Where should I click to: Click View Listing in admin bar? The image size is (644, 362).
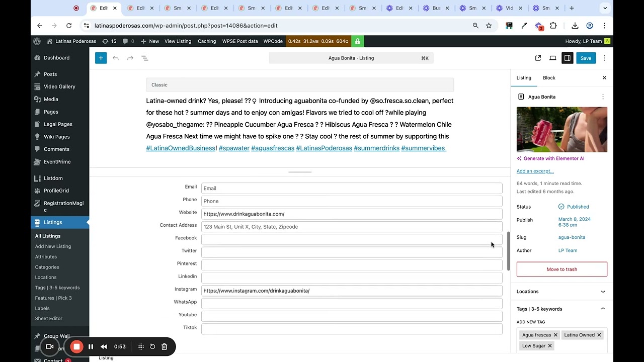(x=178, y=41)
